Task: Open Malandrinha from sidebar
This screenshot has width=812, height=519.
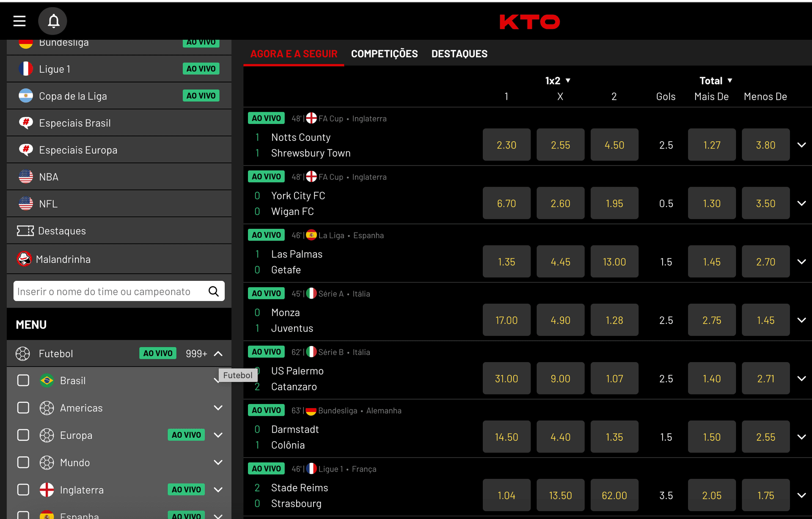Action: click(119, 258)
